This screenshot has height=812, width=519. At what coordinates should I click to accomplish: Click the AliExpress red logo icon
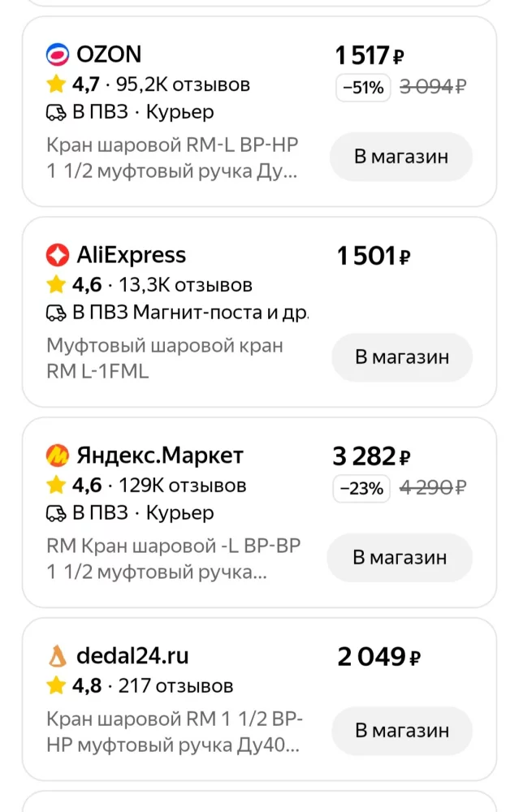point(57,255)
